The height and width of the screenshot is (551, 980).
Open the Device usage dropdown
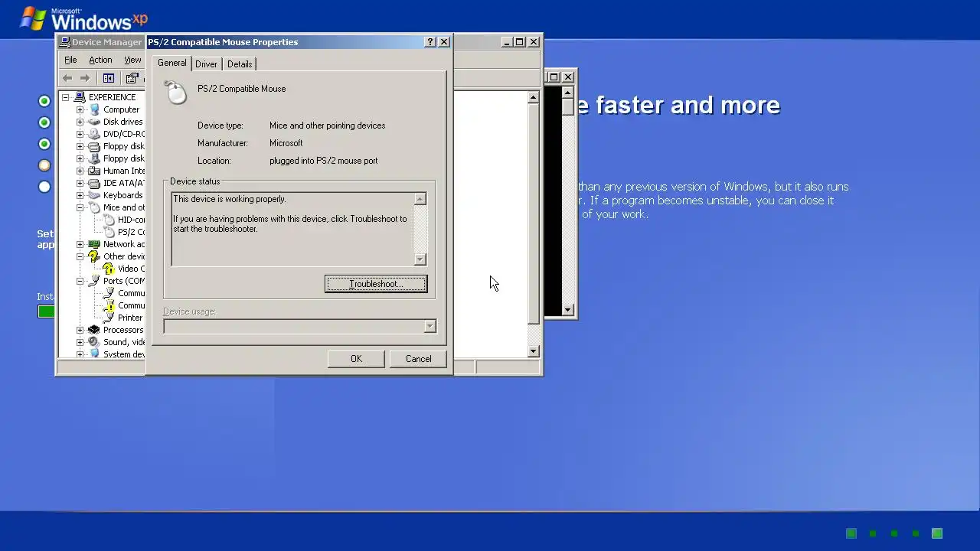430,327
